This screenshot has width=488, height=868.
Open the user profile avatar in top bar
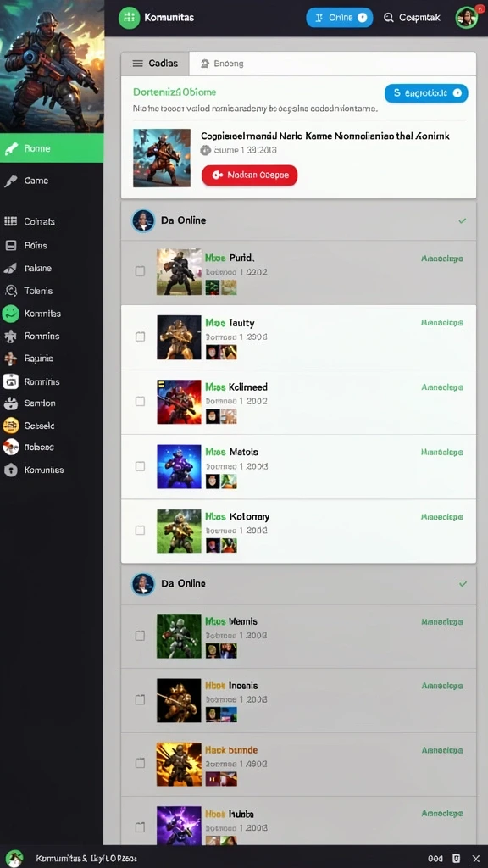point(467,18)
